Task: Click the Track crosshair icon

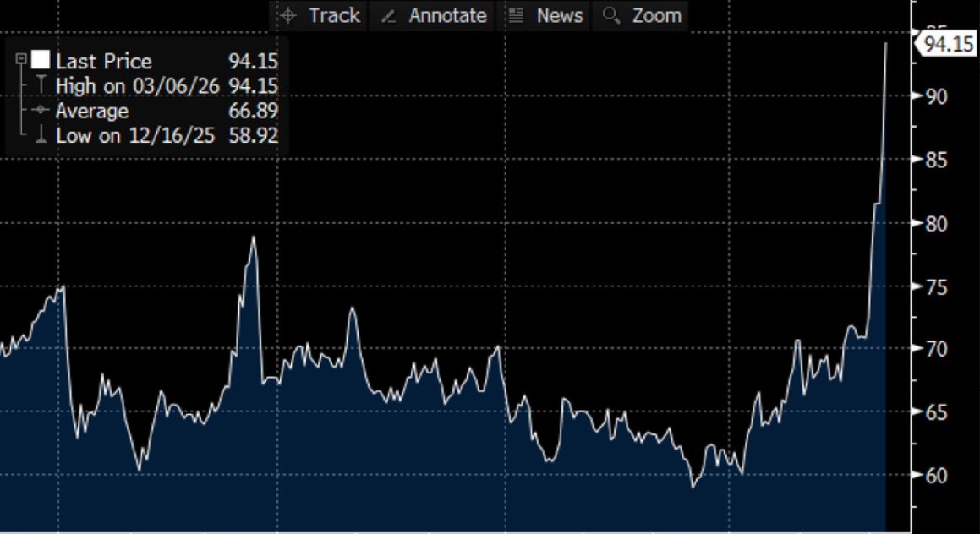Action: click(x=289, y=16)
